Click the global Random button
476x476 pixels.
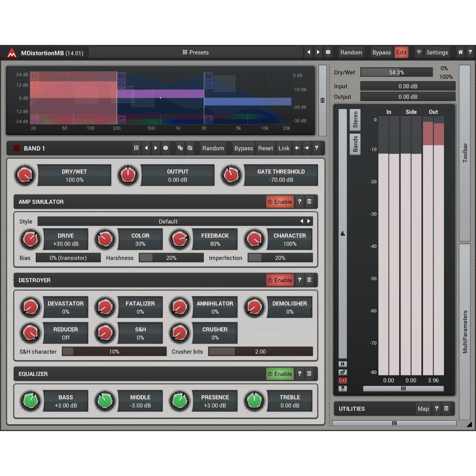coord(351,52)
